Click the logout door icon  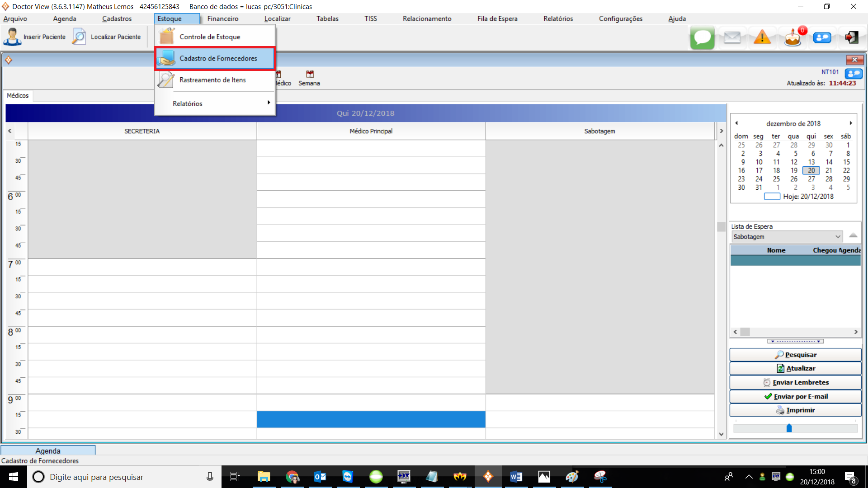click(852, 38)
